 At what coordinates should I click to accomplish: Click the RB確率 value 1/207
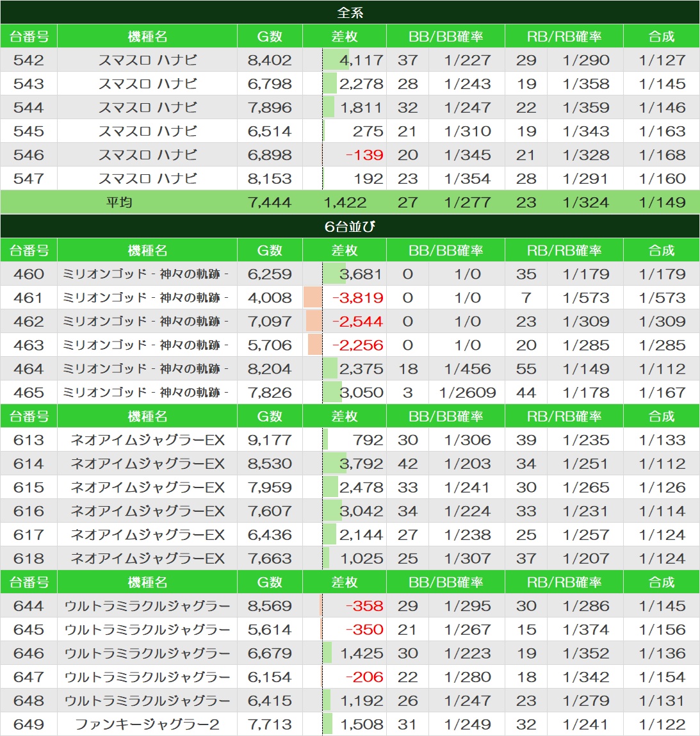(x=585, y=559)
